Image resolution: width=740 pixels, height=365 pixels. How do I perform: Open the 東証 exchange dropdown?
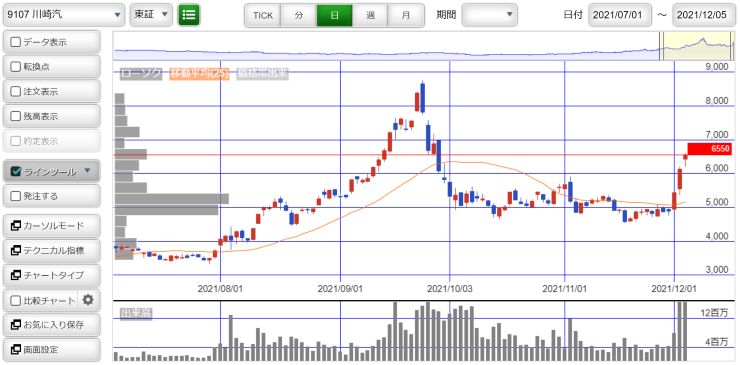click(151, 15)
